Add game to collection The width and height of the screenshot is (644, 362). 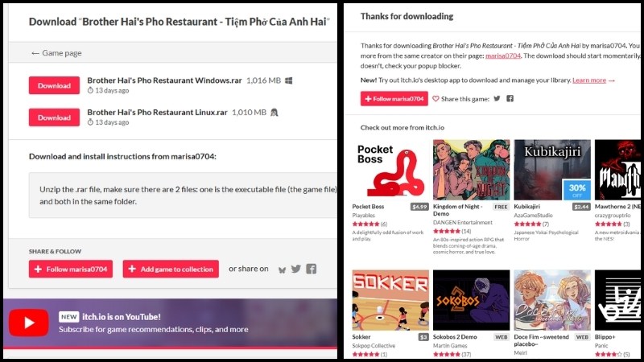pos(171,269)
